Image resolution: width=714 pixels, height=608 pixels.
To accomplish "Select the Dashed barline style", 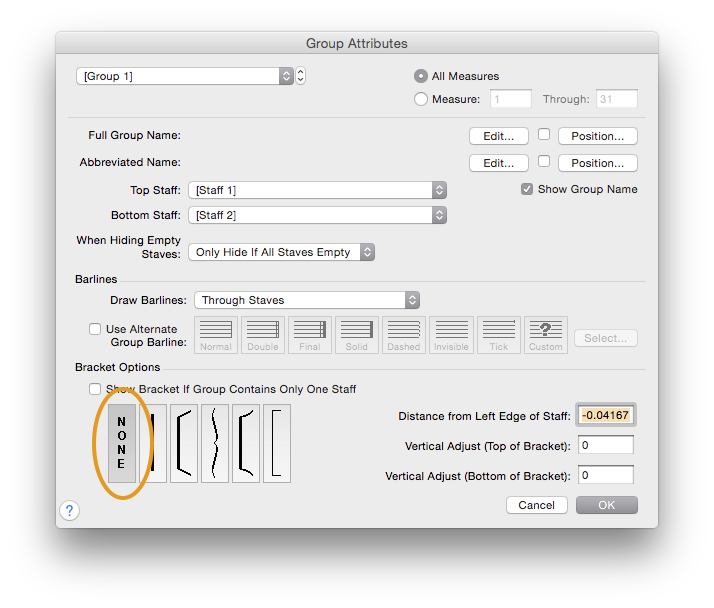I will click(404, 335).
